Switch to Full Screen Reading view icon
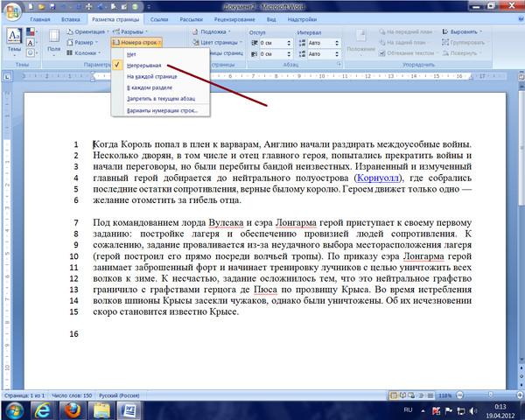The height and width of the screenshot is (420, 525). [x=402, y=395]
